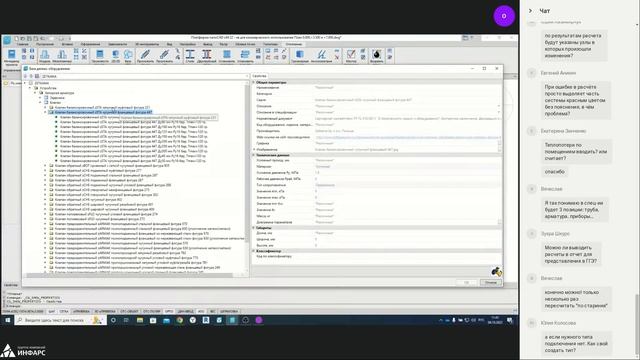Screen dimensions: 640x360
Task: Collapse the 'Общие параметры' properties section
Action: [253, 82]
